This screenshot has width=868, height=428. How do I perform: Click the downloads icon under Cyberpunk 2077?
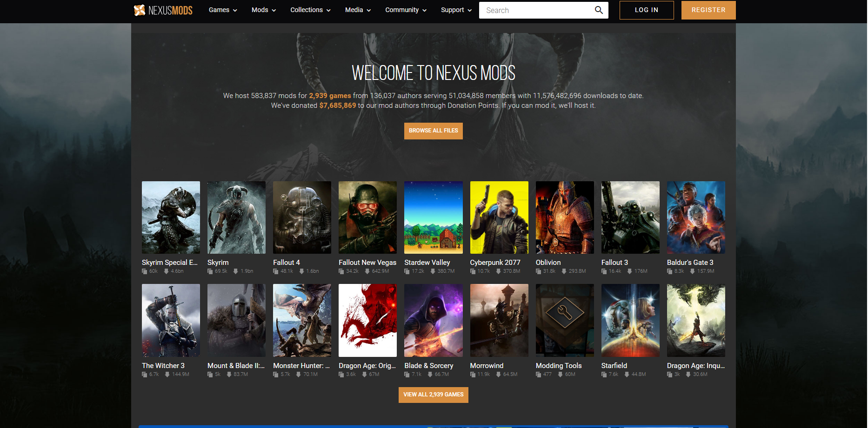point(498,271)
